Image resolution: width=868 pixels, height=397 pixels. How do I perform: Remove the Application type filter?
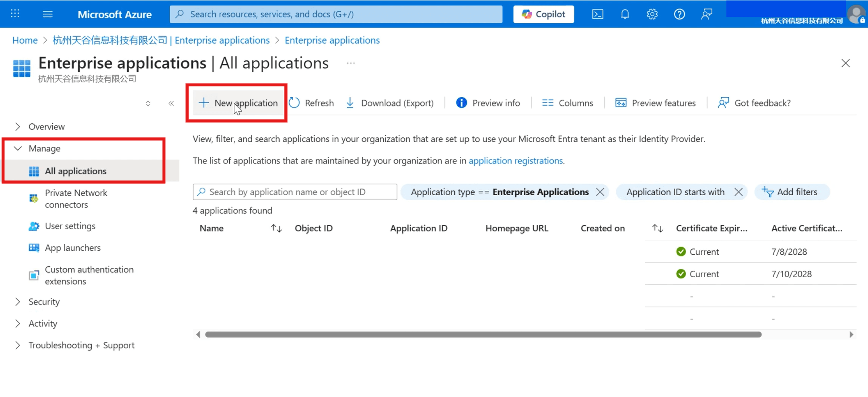point(600,192)
